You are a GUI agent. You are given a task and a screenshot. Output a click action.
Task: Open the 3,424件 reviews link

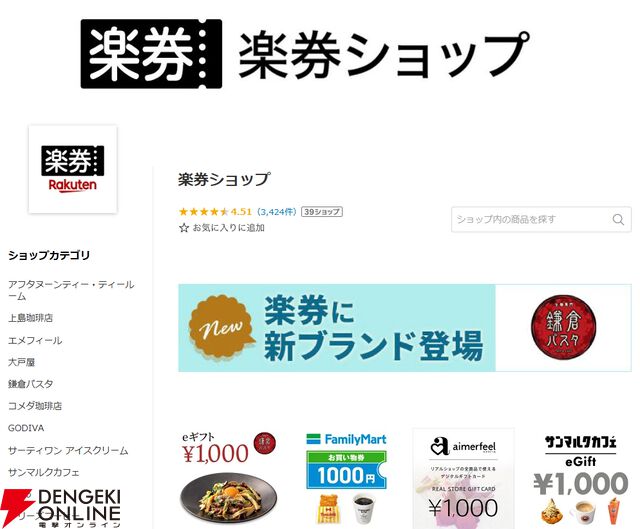(276, 211)
